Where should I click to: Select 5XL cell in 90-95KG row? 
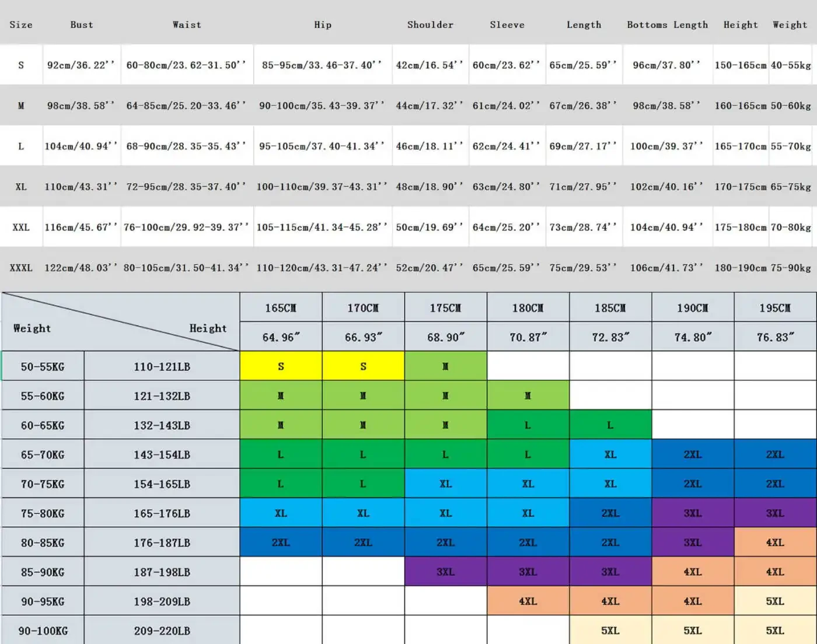[775, 601]
